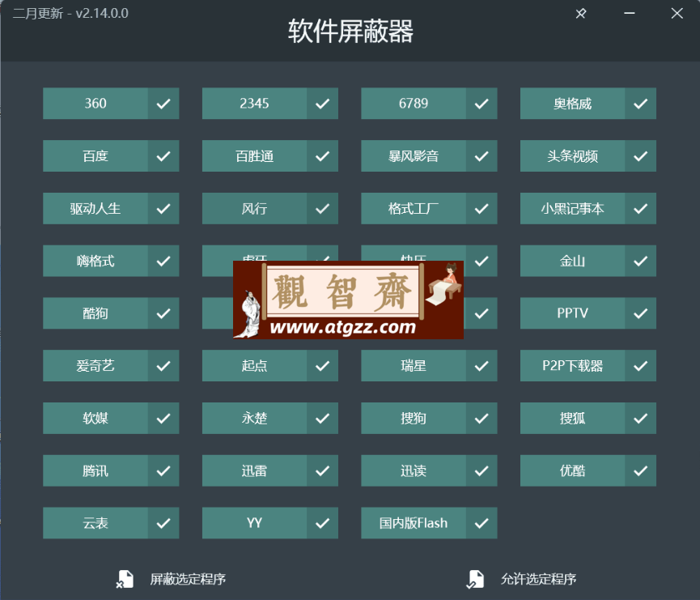700x600 pixels.
Task: Select the 小黑记事本 program label
Action: point(572,208)
